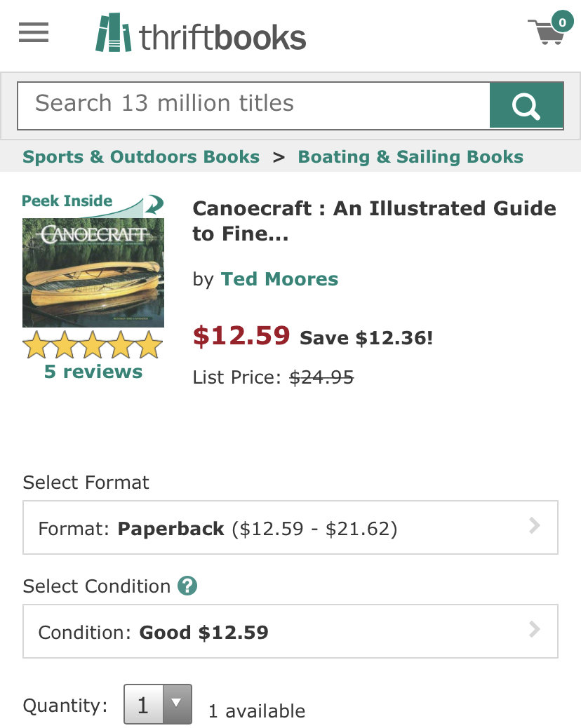The width and height of the screenshot is (581, 728).
Task: Focus the Search 13 million titles field
Action: [x=254, y=105]
